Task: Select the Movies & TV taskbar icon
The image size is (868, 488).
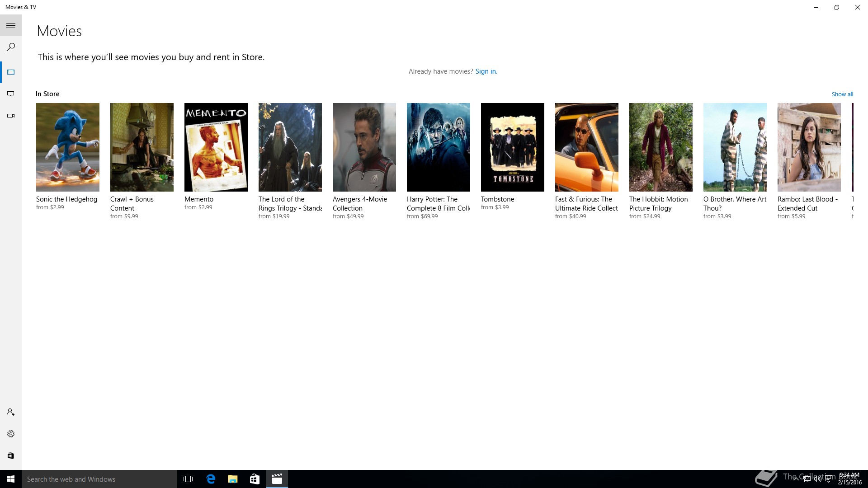Action: coord(277,479)
